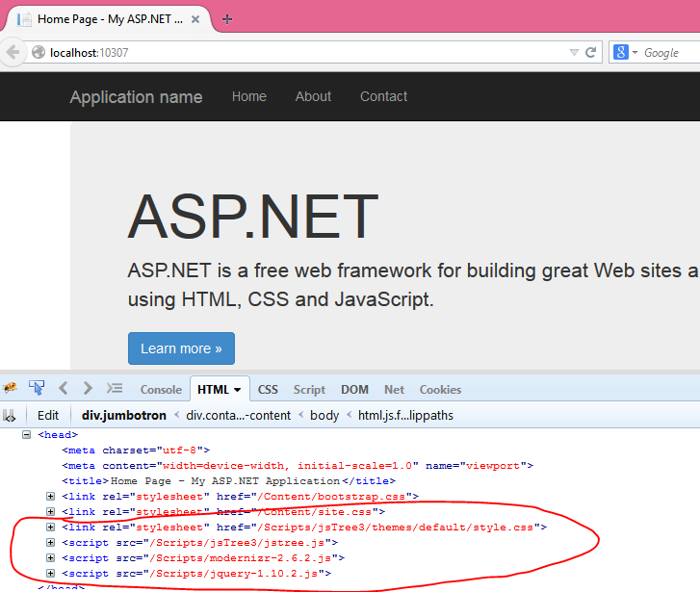Open the search engine dropdown arrow
This screenshot has height=592, width=700.
click(x=635, y=53)
